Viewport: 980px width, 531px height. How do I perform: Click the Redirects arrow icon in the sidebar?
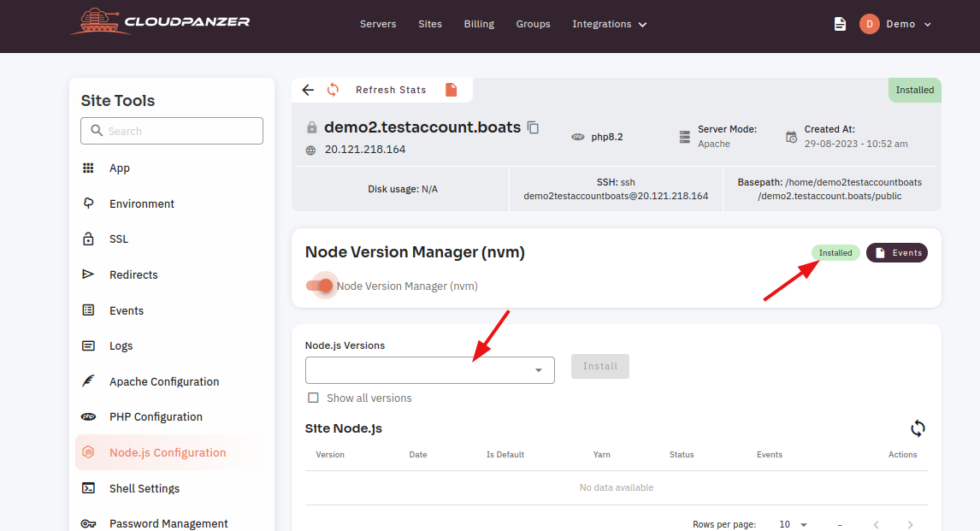pos(88,274)
